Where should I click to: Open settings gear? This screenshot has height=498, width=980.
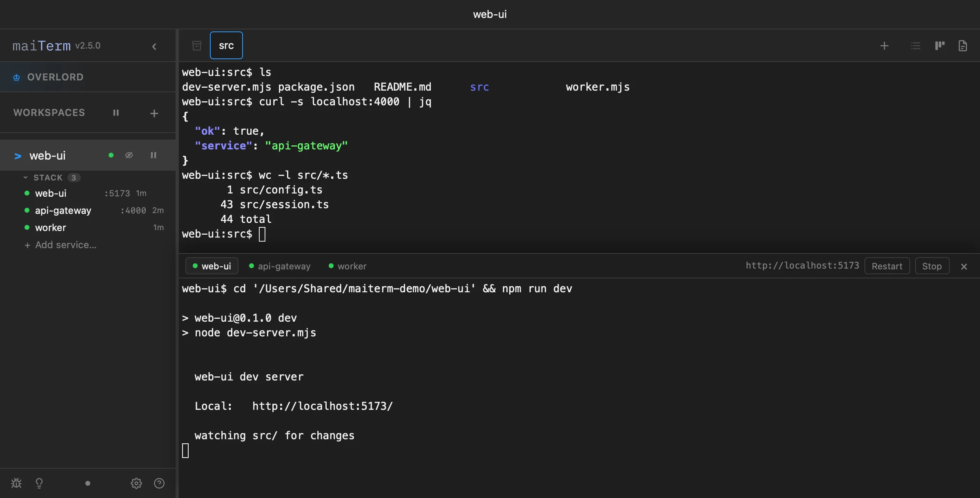[x=136, y=483]
